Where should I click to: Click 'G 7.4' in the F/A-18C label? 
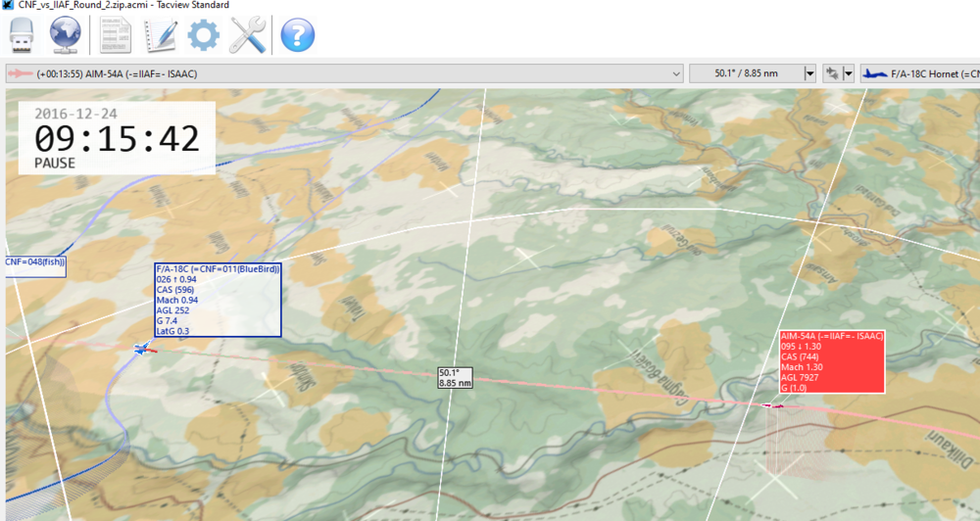pyautogui.click(x=167, y=320)
